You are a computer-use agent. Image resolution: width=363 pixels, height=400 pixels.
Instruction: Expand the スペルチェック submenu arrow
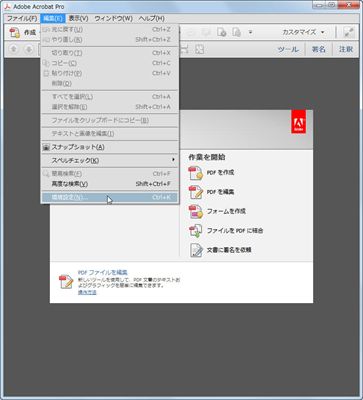pyautogui.click(x=173, y=160)
